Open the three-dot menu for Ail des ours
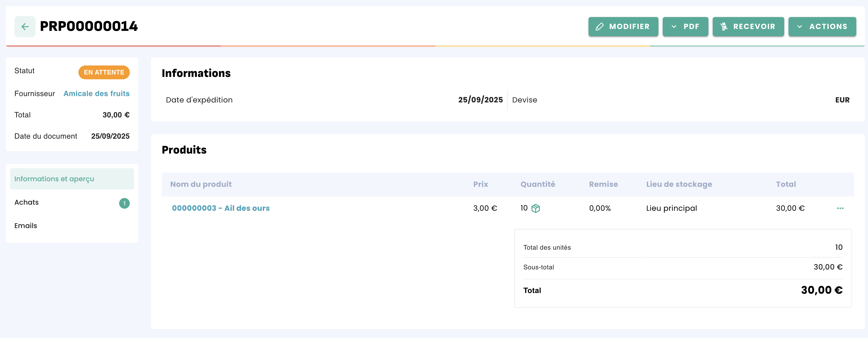Viewport: 868px width, 338px height. click(840, 208)
